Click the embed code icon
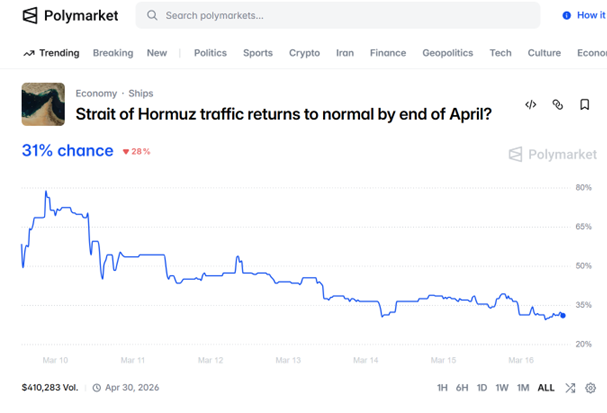 531,104
